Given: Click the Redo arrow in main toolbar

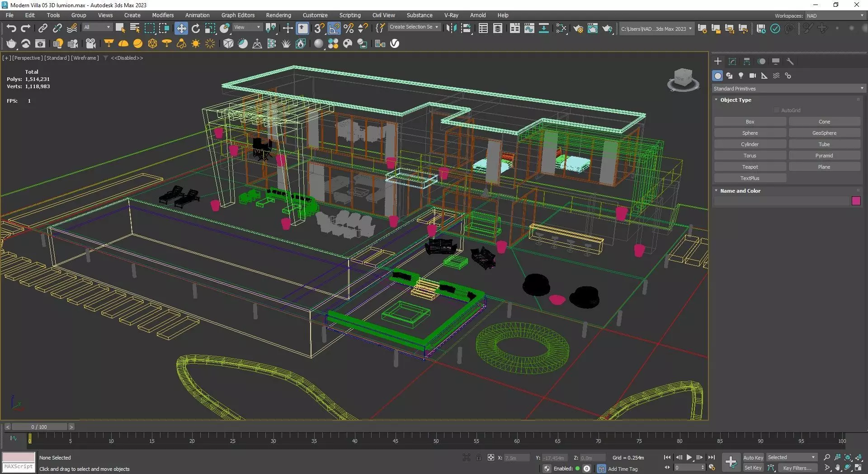Looking at the screenshot, I should pyautogui.click(x=26, y=28).
